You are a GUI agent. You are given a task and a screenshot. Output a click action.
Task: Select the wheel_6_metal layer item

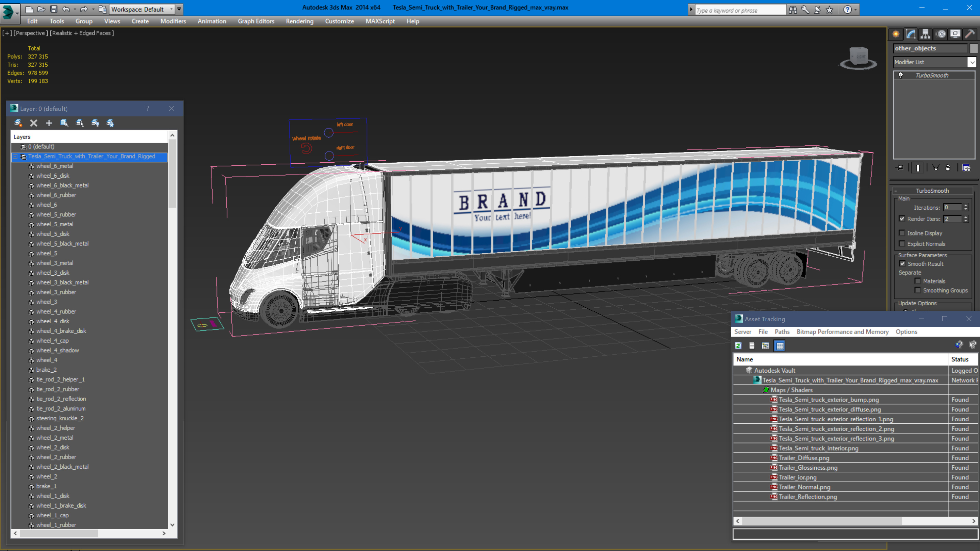coord(55,166)
